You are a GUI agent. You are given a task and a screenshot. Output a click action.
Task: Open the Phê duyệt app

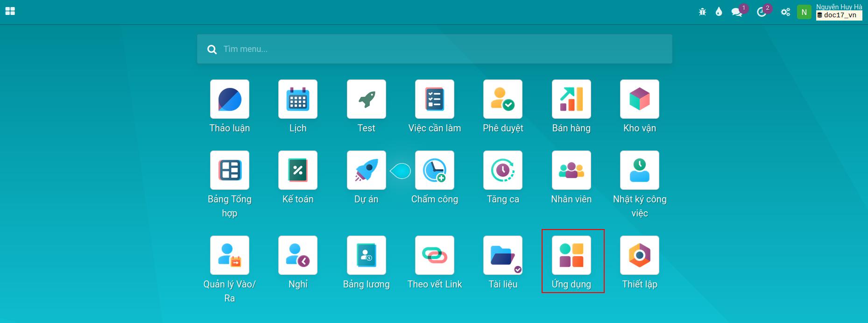[503, 99]
